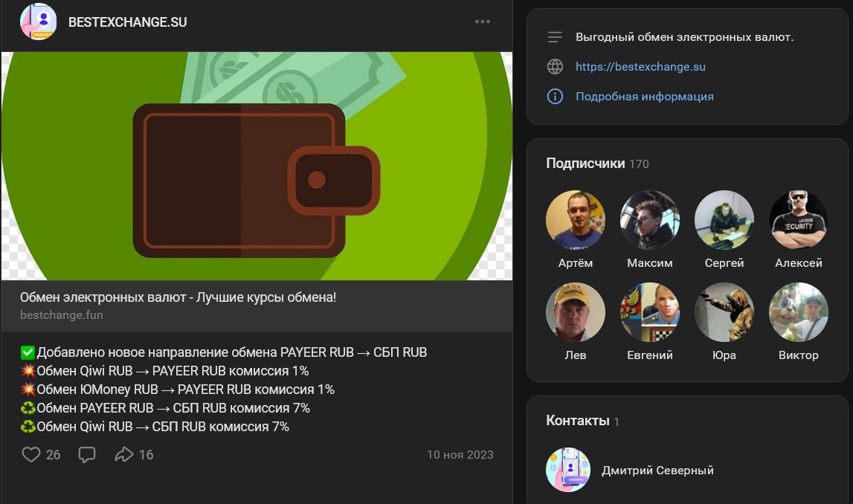Show Подробная информация about the community
Screen dimensions: 853x504
click(645, 96)
